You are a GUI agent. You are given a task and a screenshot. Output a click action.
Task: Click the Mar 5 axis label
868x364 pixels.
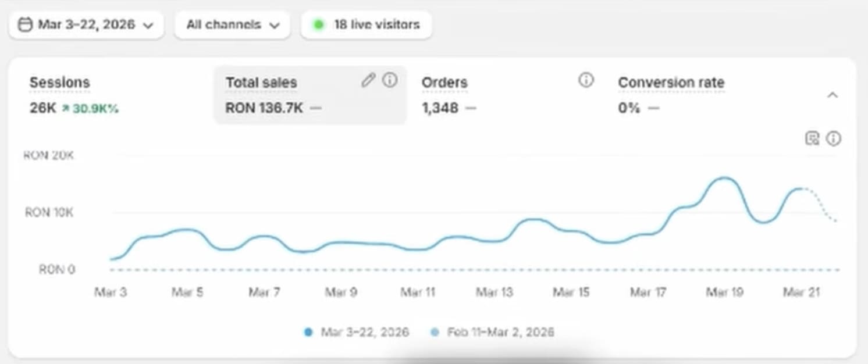(x=187, y=292)
